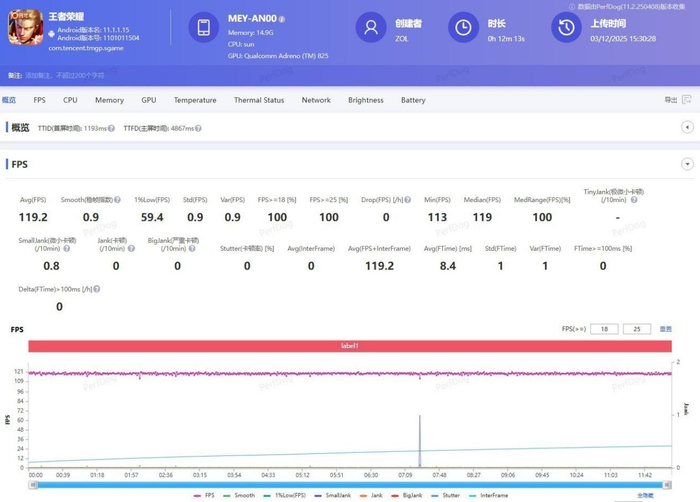This screenshot has width=700, height=502.
Task: Click the info icon next to MEY-AN00
Action: coord(282,19)
